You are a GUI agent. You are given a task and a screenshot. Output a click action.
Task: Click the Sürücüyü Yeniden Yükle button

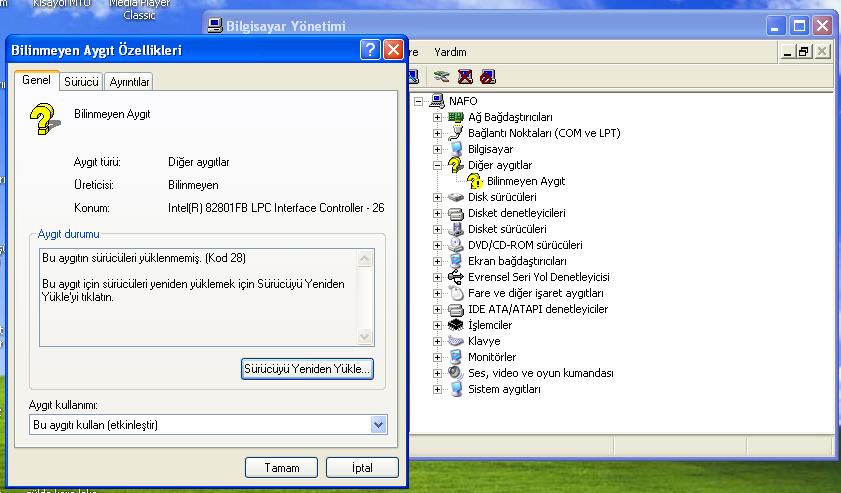307,369
